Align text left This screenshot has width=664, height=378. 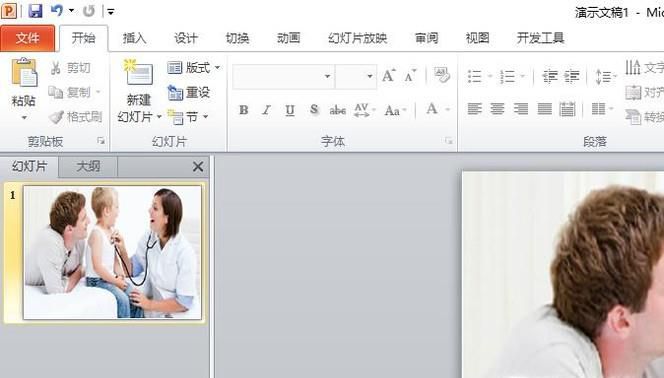(x=474, y=109)
